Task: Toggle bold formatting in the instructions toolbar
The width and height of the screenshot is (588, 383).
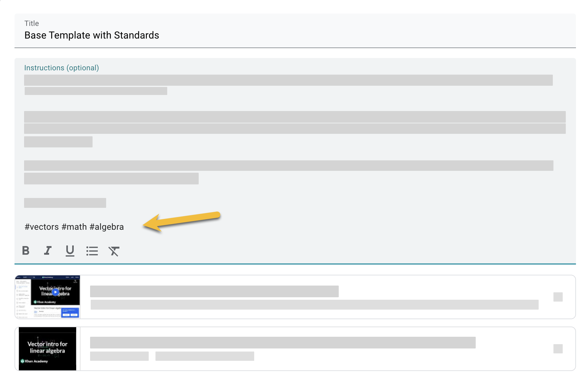Action: click(x=26, y=251)
